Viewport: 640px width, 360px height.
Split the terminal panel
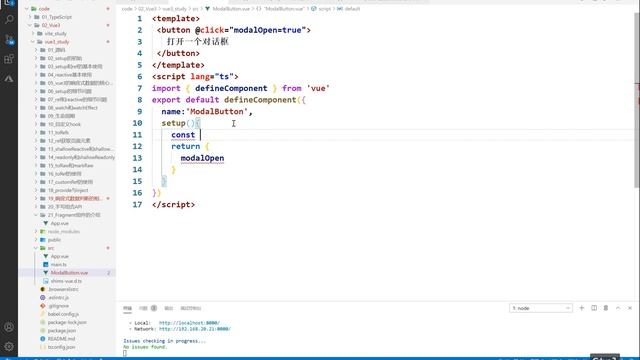pyautogui.click(x=594, y=308)
